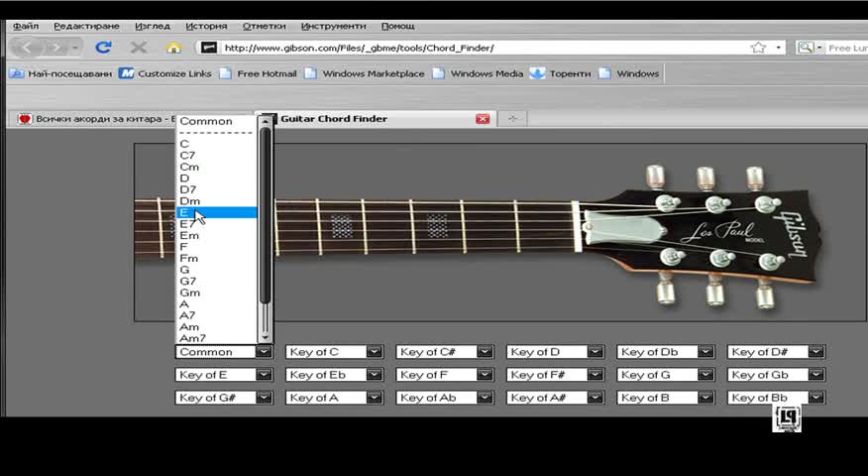Image resolution: width=868 pixels, height=476 pixels.
Task: Close the Guitar Chord Finder tab
Action: coord(483,119)
